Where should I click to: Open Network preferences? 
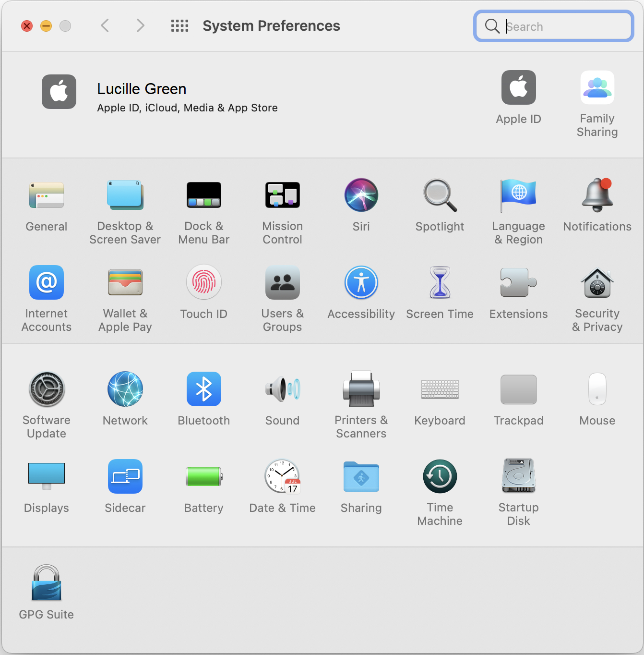[x=125, y=389]
